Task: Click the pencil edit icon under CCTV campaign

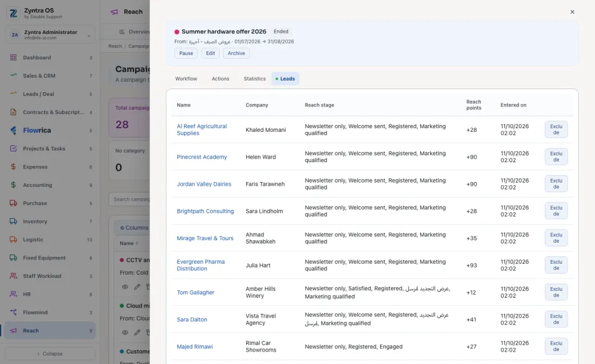Action: [x=137, y=287]
